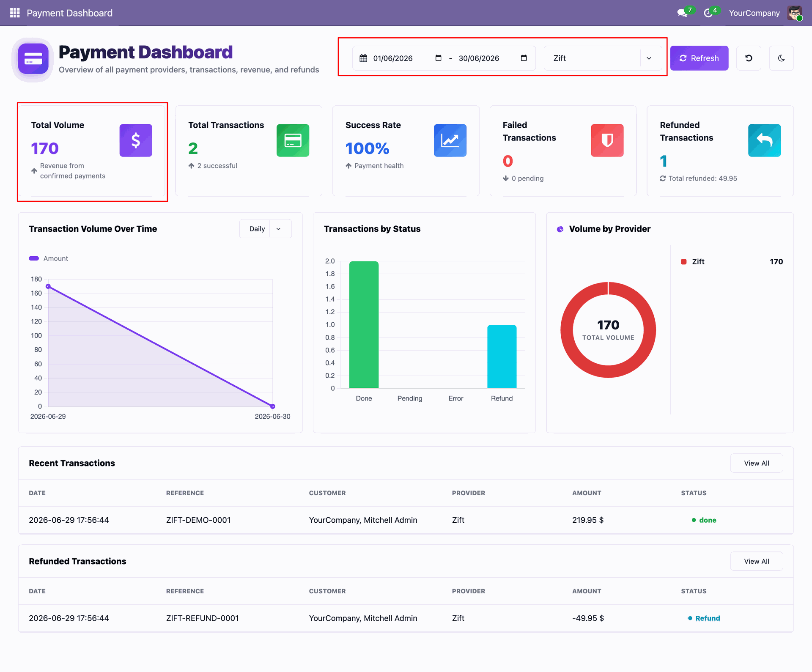The width and height of the screenshot is (812, 672).
Task: Expand the Zift provider dropdown
Action: [x=603, y=58]
